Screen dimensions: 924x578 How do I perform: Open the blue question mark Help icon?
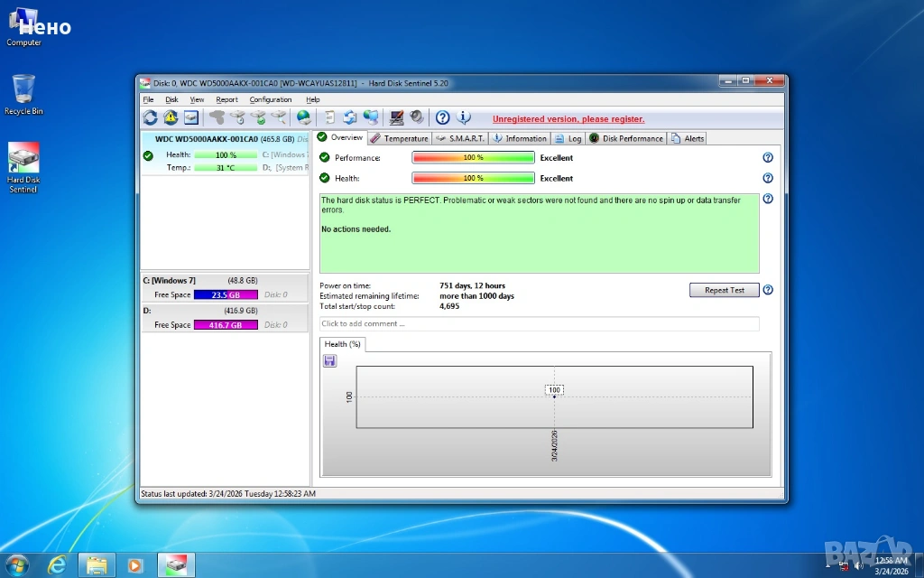tap(442, 117)
